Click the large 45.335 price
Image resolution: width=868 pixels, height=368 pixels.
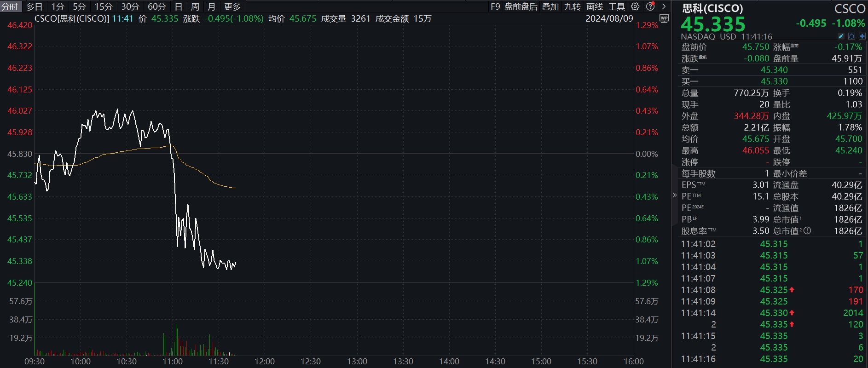click(713, 24)
